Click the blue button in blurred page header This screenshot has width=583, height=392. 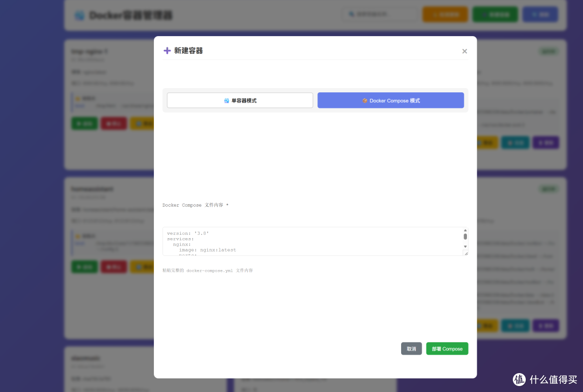click(x=540, y=15)
